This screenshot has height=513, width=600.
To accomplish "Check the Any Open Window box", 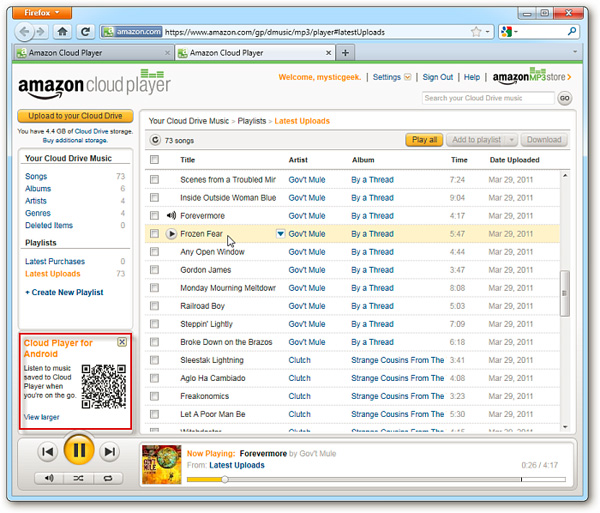I will tap(154, 252).
